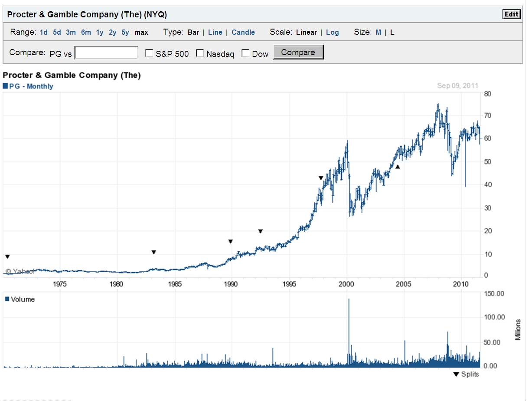This screenshot has height=401, width=532.
Task: Set chart size to M
Action: pos(378,32)
